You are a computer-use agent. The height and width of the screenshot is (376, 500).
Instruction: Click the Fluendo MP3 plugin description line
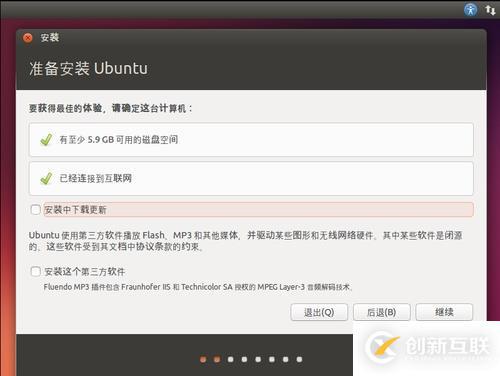[197, 287]
